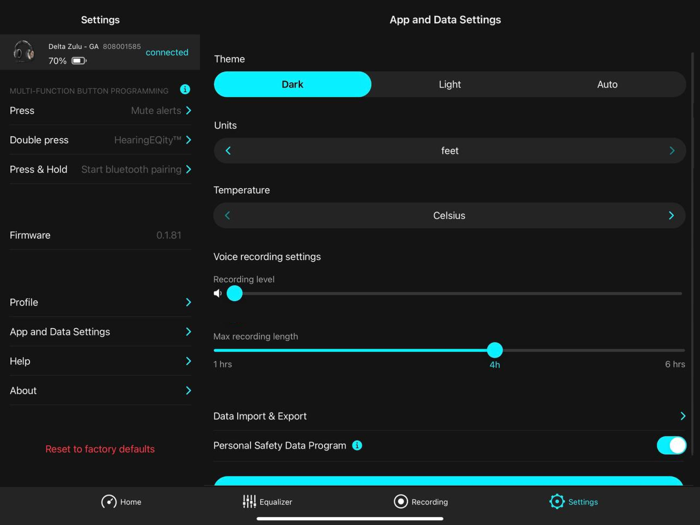This screenshot has width=700, height=525.
Task: Click the recording level speaker icon
Action: (218, 293)
